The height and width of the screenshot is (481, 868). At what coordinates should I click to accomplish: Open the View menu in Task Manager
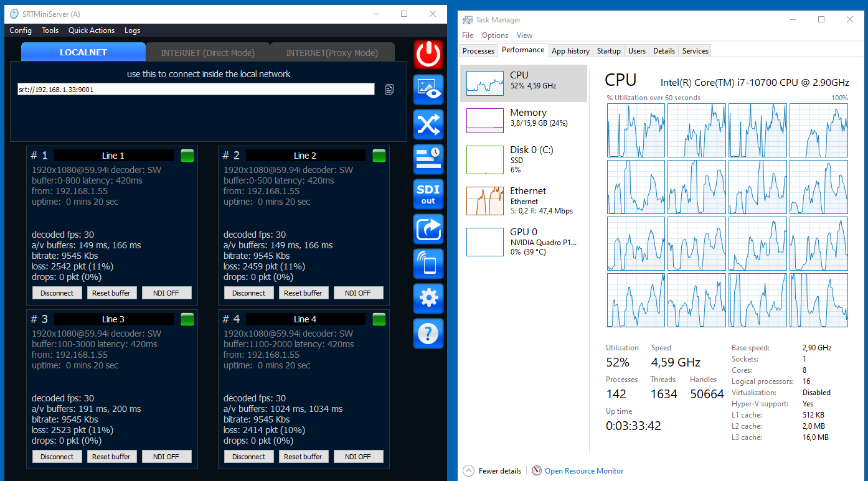(x=525, y=35)
